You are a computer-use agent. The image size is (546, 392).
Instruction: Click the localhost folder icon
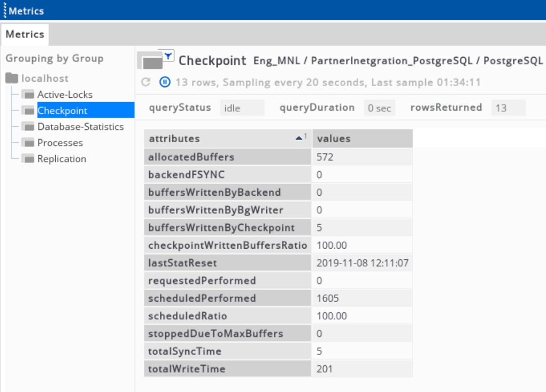pos(12,79)
